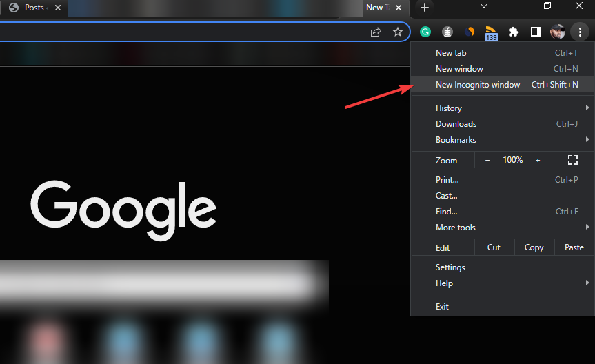Decrease zoom with the minus button

(487, 160)
